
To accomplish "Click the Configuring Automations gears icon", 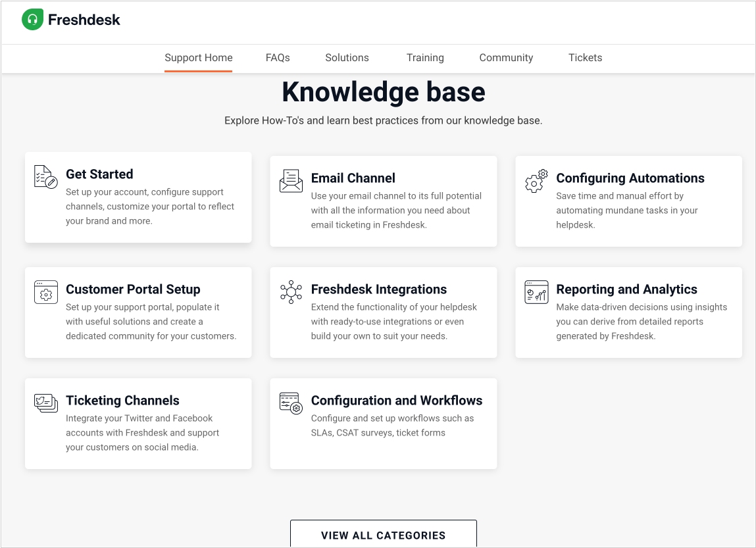I will (536, 181).
